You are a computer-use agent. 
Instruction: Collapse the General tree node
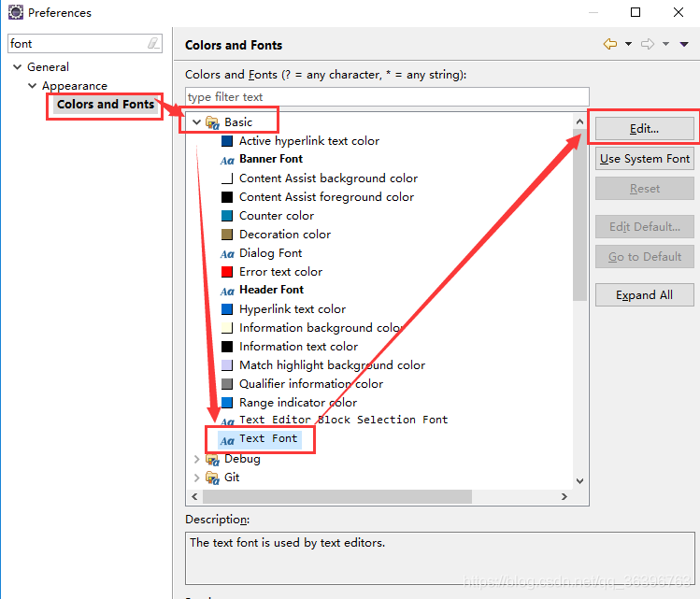coord(18,67)
